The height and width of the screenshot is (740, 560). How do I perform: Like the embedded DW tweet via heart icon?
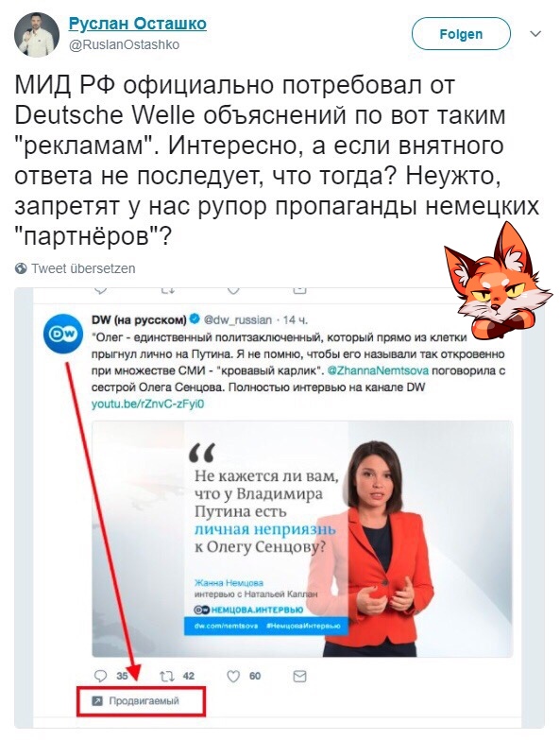pos(233,677)
